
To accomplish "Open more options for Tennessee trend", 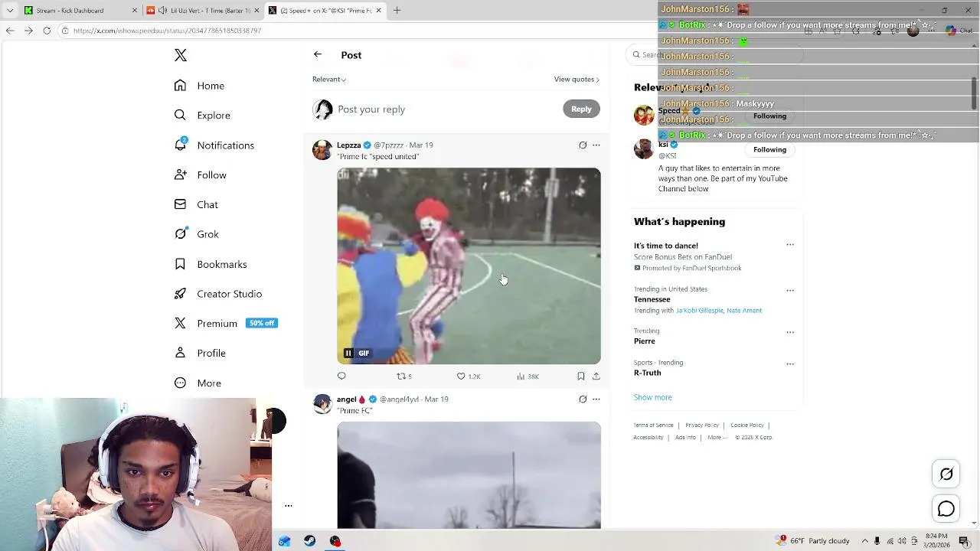I will click(790, 290).
